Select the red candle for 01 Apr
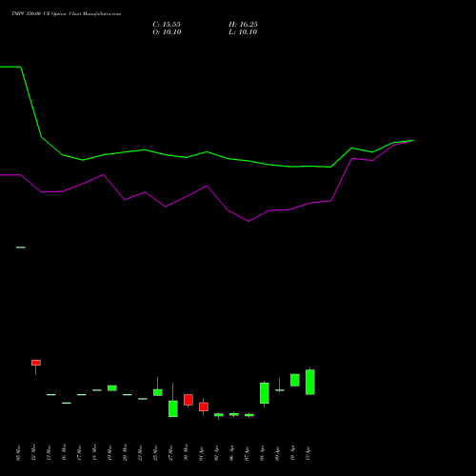476x476 pixels. pos(204,407)
